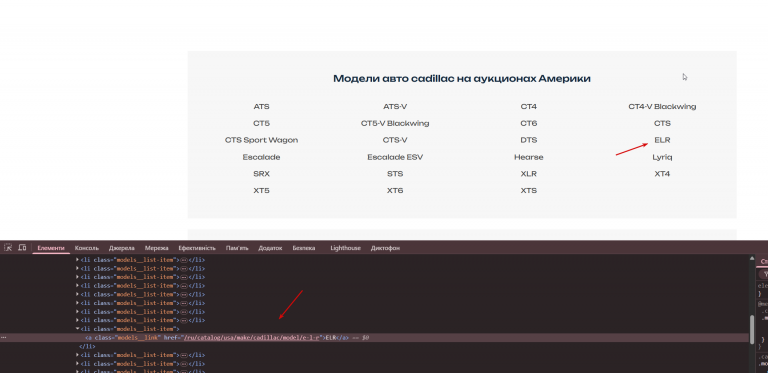The image size is (768, 373).
Task: Click the href URL in the selected anchor
Action: (x=251, y=338)
